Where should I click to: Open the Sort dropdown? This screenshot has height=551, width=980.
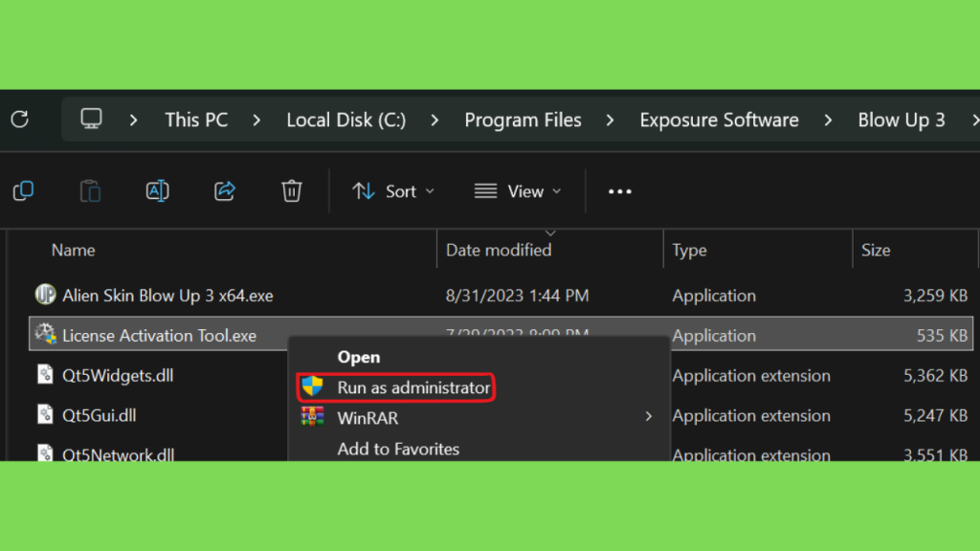(x=392, y=191)
